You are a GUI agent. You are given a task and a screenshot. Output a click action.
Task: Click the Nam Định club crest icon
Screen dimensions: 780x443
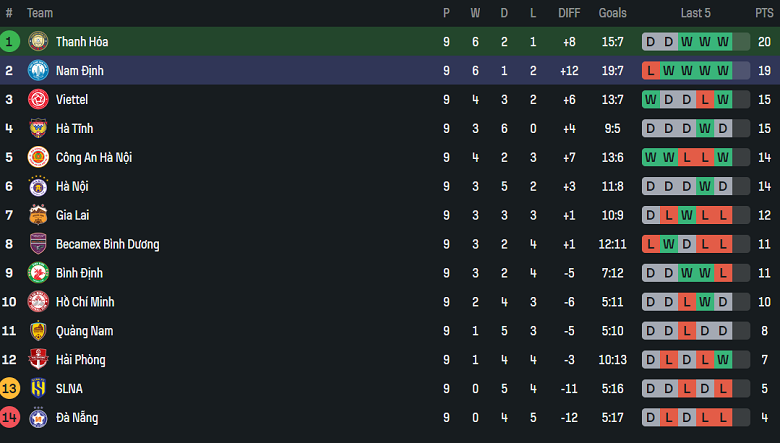click(x=38, y=71)
